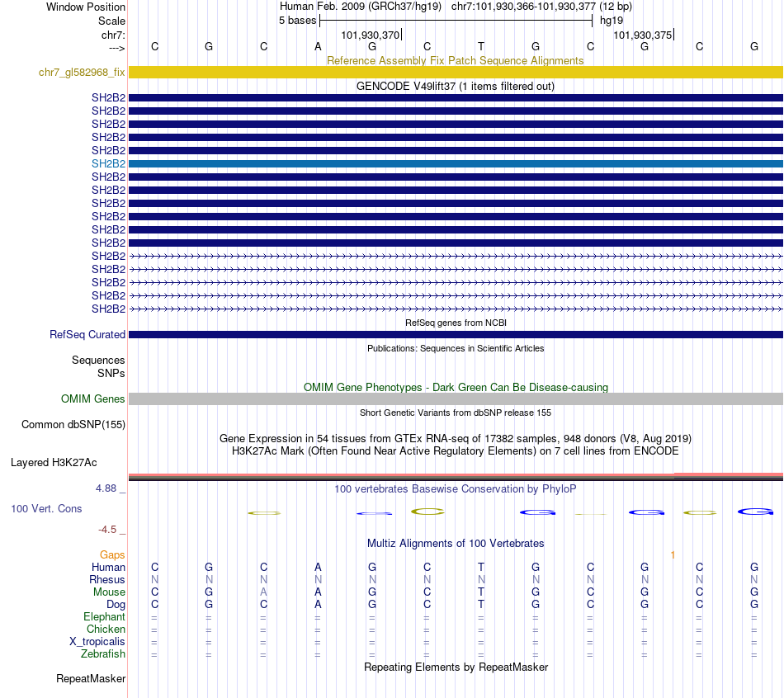
Task: Click the single T base in reference ruler row
Action: click(481, 46)
